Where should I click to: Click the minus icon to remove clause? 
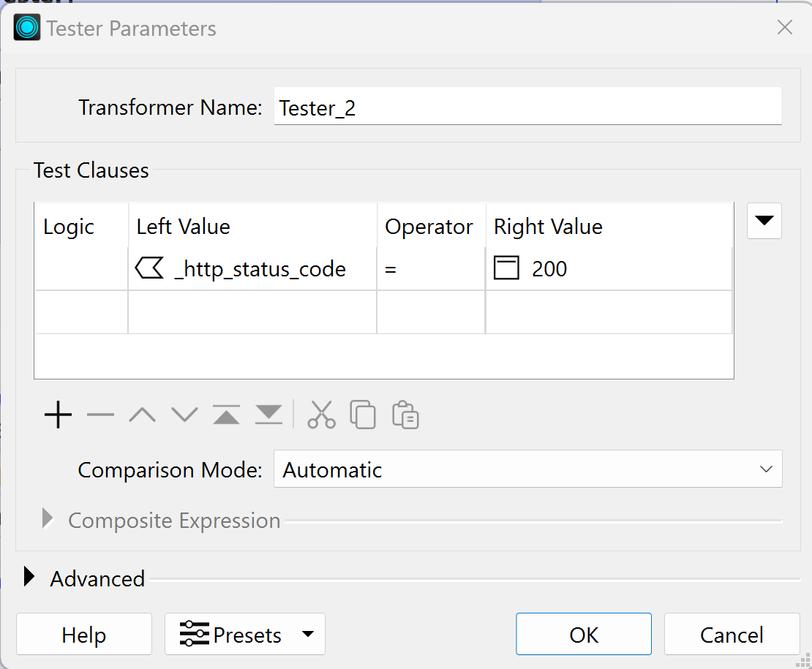(100, 415)
